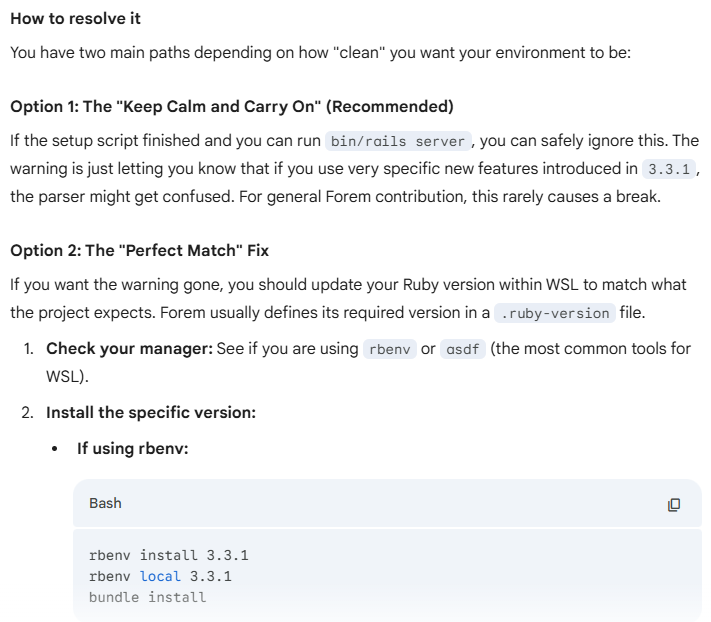
Task: Click the bin/rails server inline code
Action: click(x=398, y=141)
